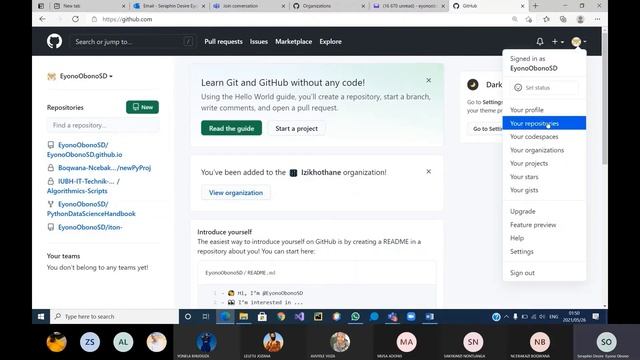Viewport: 640px width, 360px height.
Task: Open File Explorer on the taskbar
Action: tap(244, 316)
